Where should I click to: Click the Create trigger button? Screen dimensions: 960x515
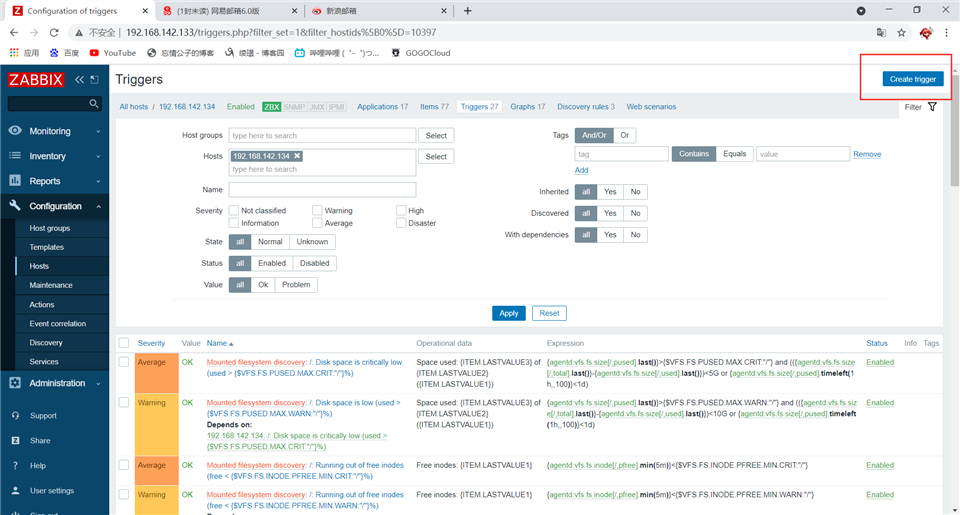pyautogui.click(x=913, y=79)
